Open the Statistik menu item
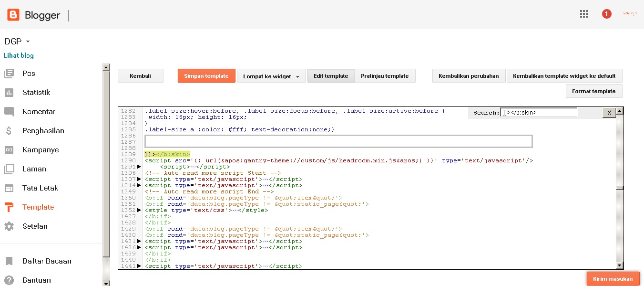 (x=36, y=93)
